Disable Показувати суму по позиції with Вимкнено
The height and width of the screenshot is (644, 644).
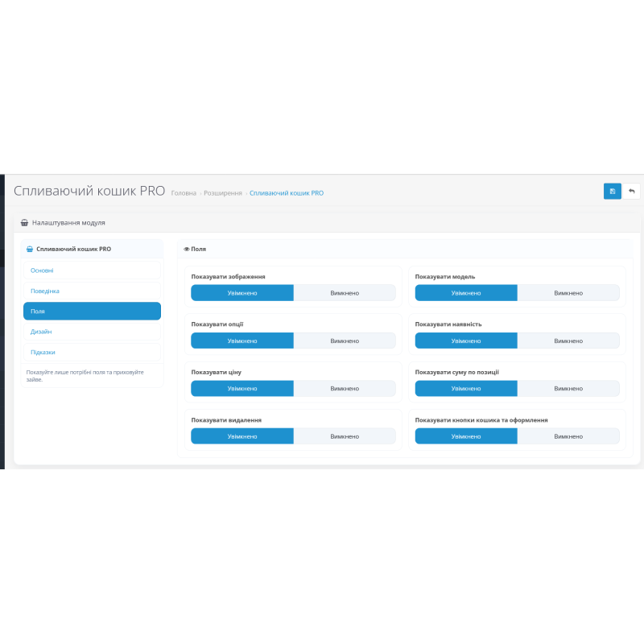click(x=568, y=388)
